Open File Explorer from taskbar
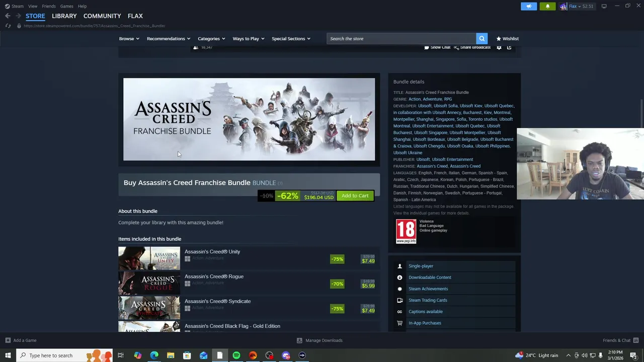This screenshot has width=644, height=362. (171, 355)
